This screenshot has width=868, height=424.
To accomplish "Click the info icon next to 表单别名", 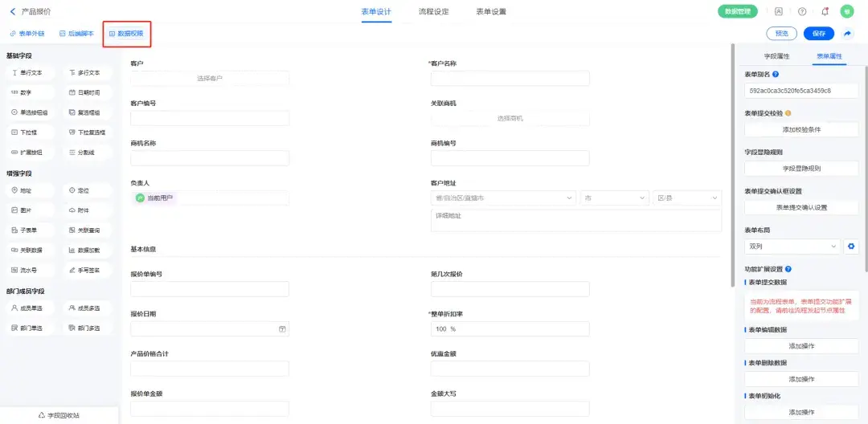I will tap(776, 74).
